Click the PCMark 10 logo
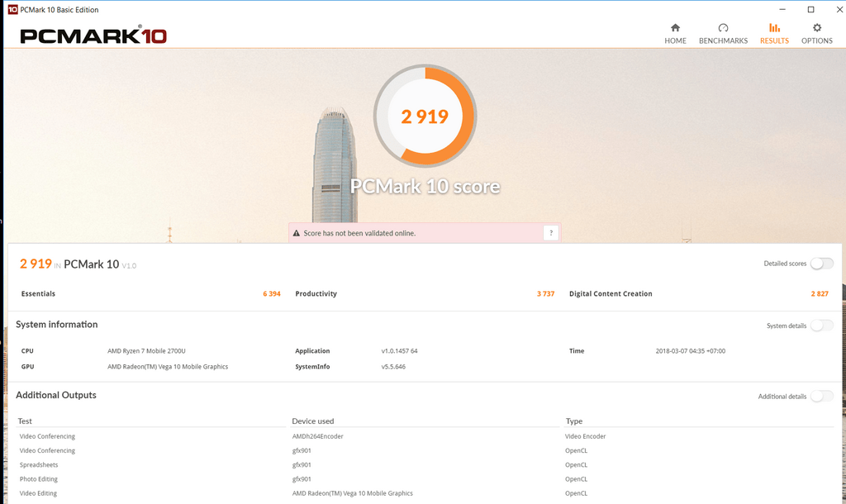Screen dimensions: 846x504 coord(93,36)
